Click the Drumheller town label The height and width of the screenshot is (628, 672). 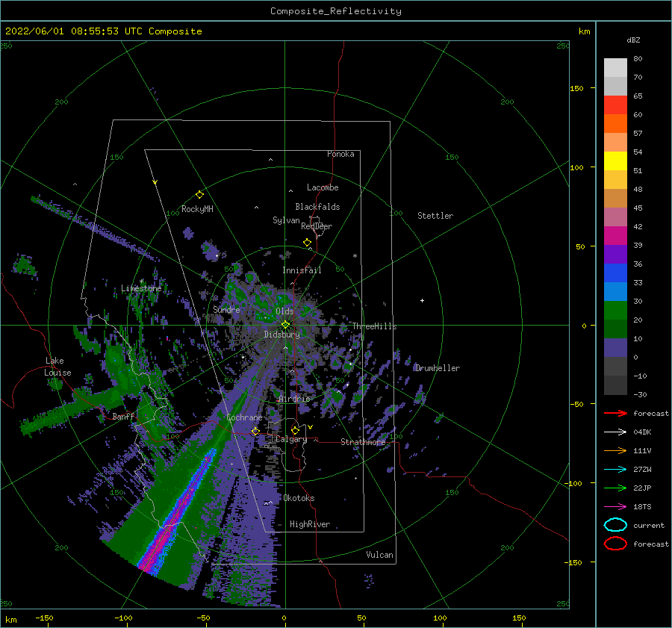[438, 368]
